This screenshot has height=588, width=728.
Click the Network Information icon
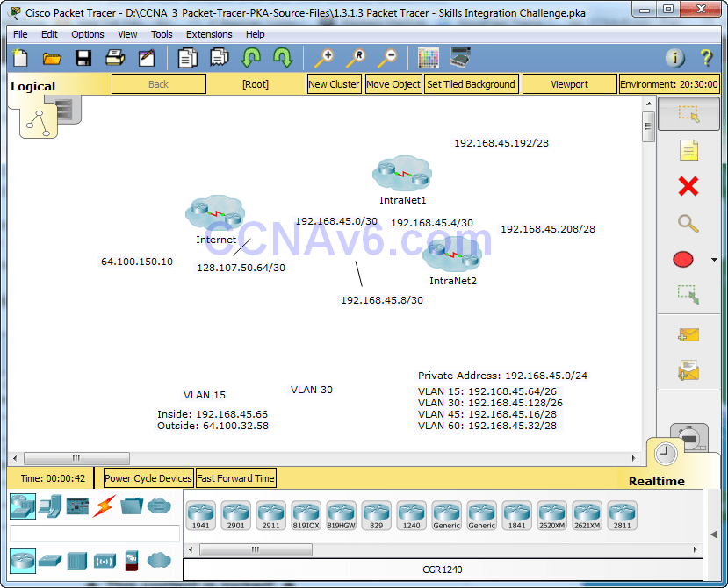[675, 58]
